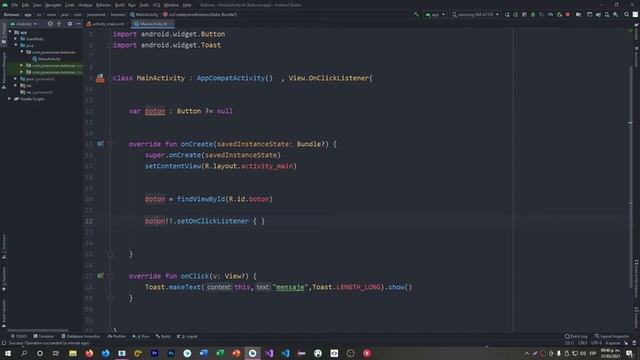Click the MainActivity breadcrumb in navigation bar
The image size is (640, 360).
click(144, 14)
